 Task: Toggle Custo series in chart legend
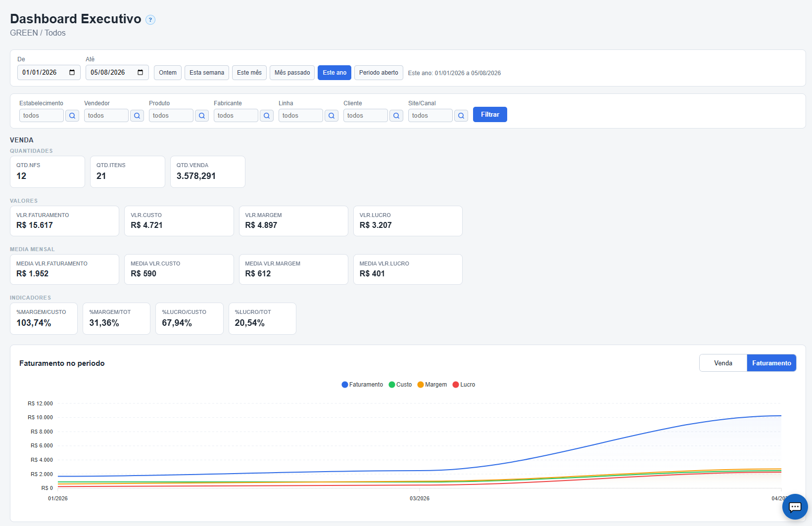[x=400, y=385]
